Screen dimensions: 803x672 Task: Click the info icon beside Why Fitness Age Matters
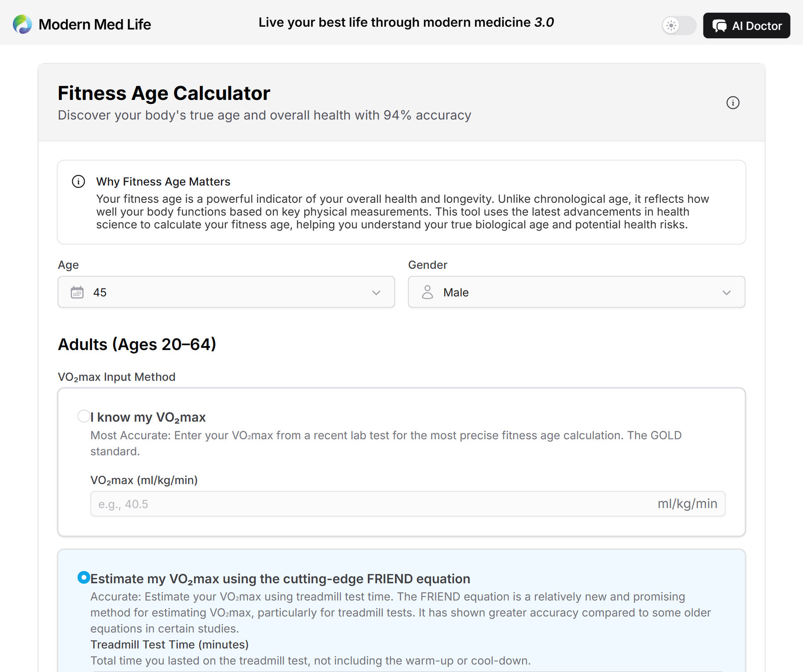coord(79,181)
